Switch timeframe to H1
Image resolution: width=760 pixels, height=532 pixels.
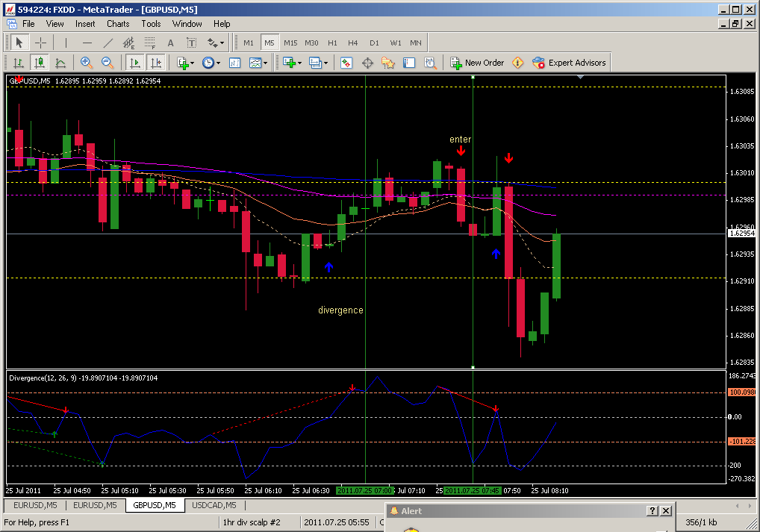332,43
